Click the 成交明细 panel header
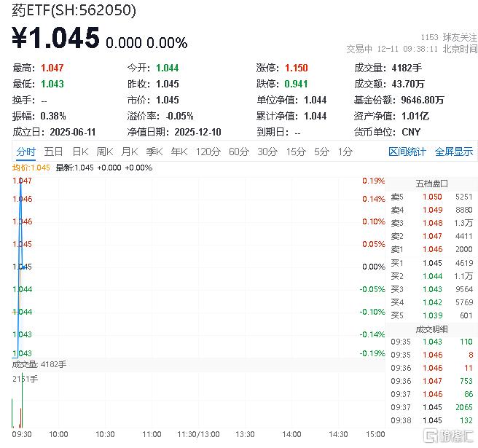Screen dimensions: 478x448 pyautogui.click(x=431, y=329)
